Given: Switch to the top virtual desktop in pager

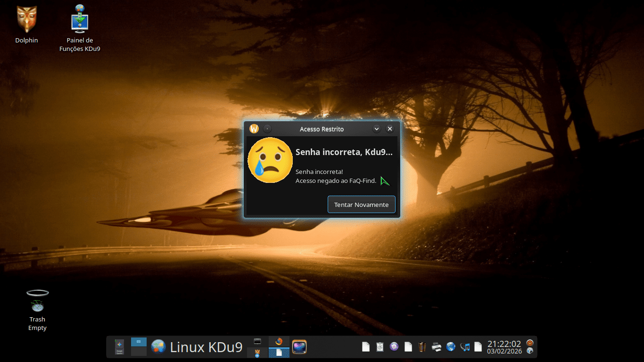Looking at the screenshot, I should [139, 342].
